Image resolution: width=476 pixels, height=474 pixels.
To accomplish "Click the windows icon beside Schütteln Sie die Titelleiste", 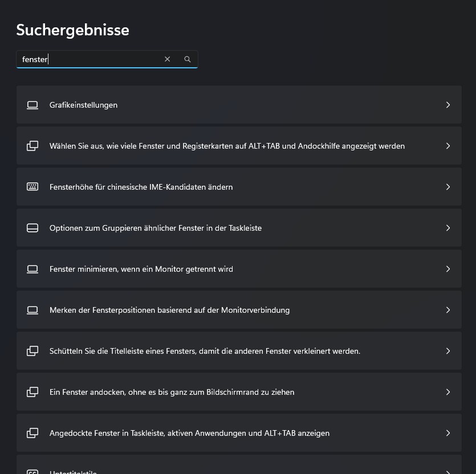I will 32,351.
